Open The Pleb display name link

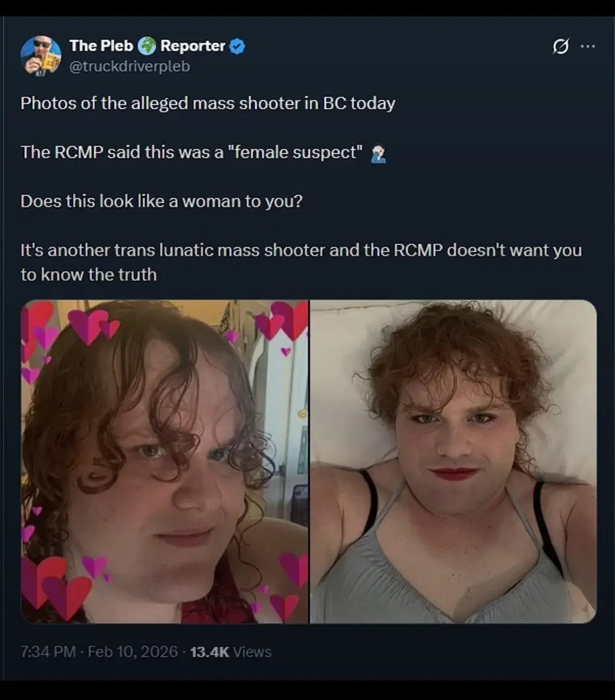coord(101,45)
